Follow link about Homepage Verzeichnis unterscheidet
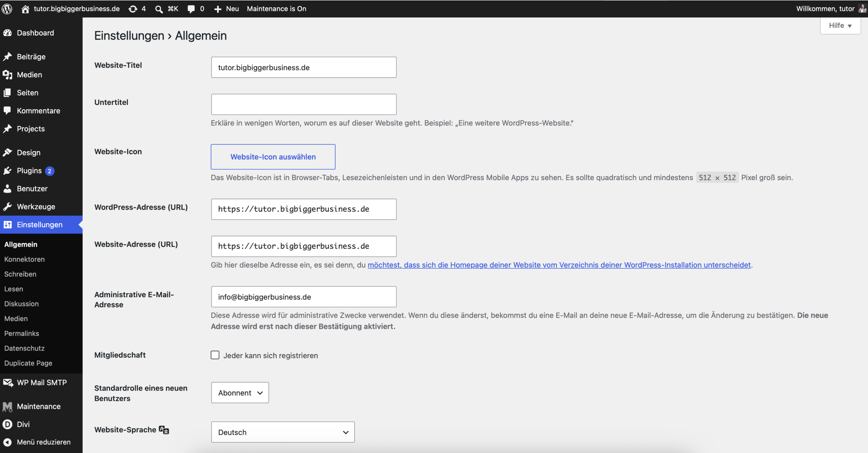Image resolution: width=868 pixels, height=453 pixels. click(x=559, y=265)
